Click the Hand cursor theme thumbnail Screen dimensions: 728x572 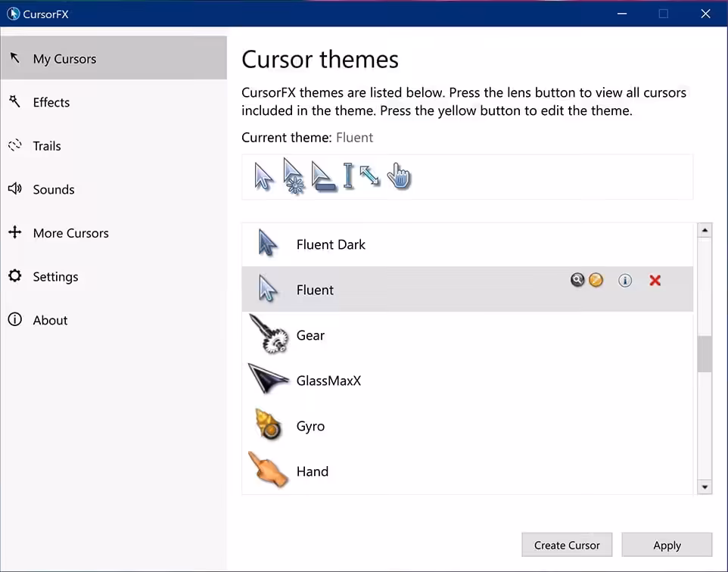(269, 471)
